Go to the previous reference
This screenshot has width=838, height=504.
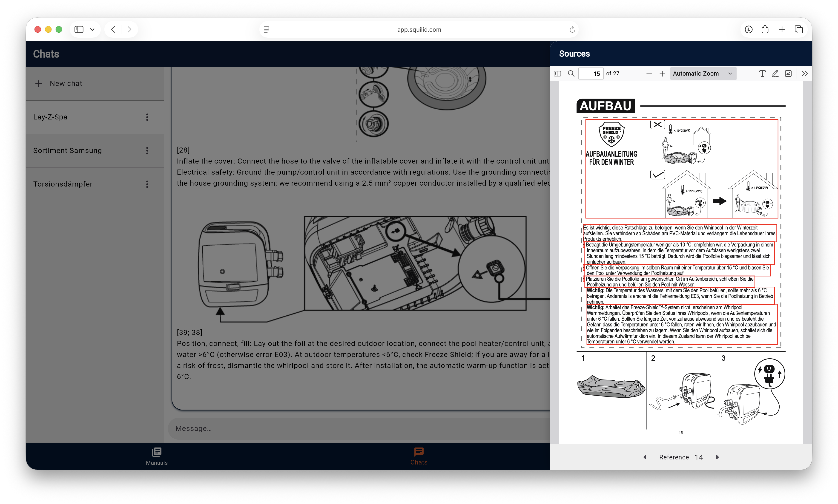click(645, 457)
